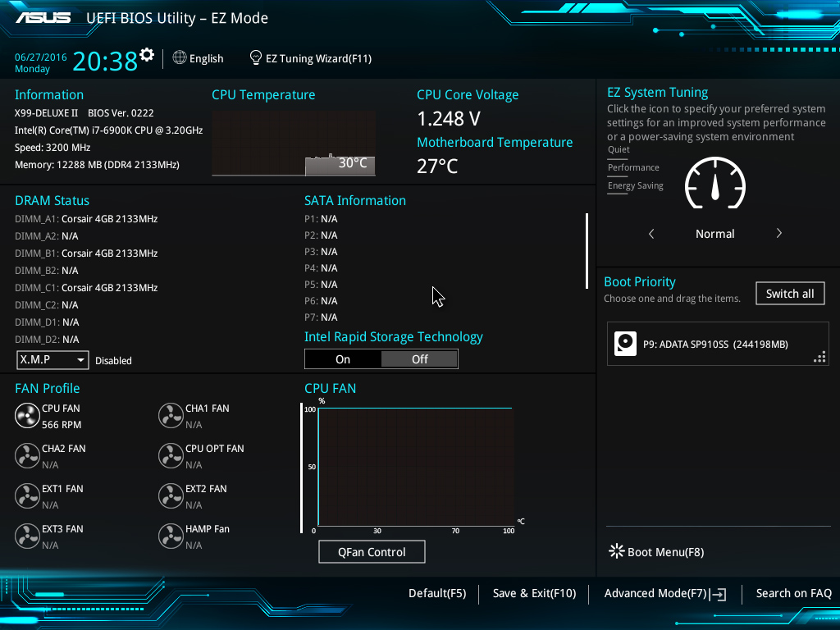The height and width of the screenshot is (630, 840).
Task: Select the CHA1 FAN fan icon
Action: tap(171, 416)
